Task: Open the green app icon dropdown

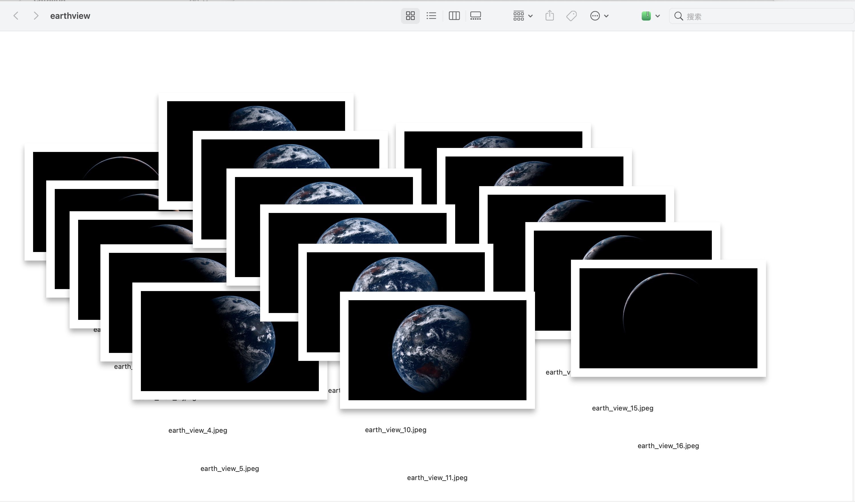Action: (x=650, y=16)
